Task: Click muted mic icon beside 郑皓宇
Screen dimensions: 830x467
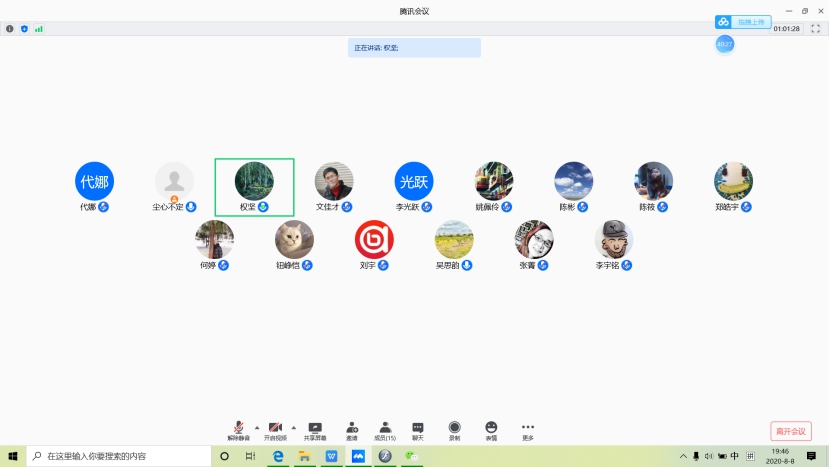Action: [746, 206]
